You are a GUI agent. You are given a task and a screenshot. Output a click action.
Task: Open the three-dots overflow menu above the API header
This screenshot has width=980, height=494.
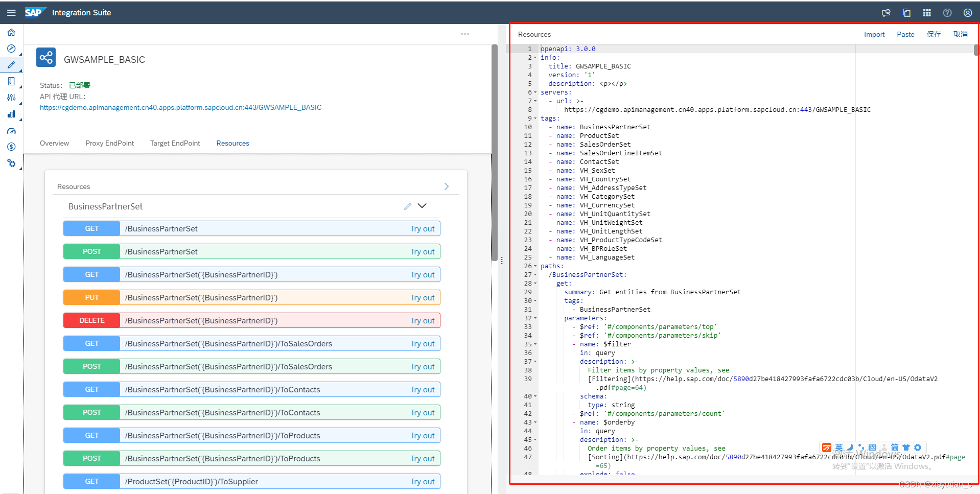(465, 34)
